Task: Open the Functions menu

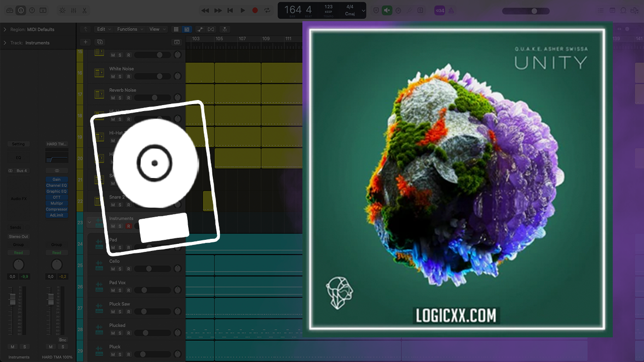Action: [x=130, y=29]
